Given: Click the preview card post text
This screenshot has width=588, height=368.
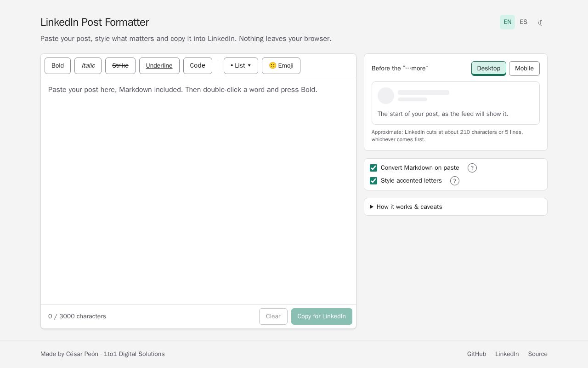Looking at the screenshot, I should click(x=443, y=114).
